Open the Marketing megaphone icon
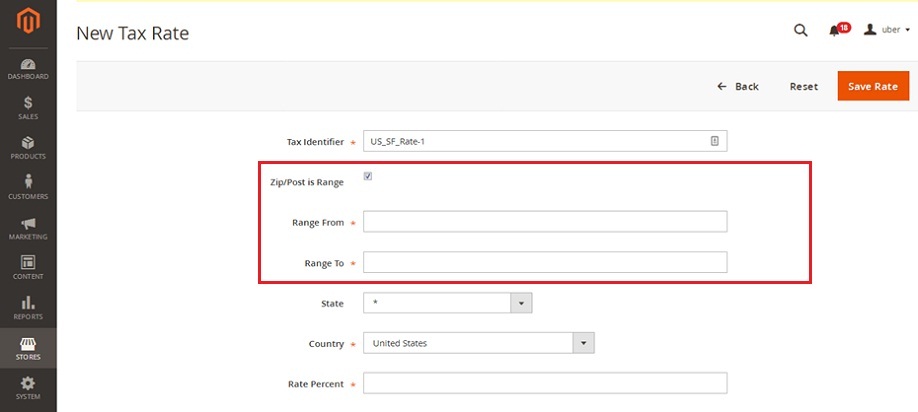The image size is (918, 412). [x=28, y=224]
